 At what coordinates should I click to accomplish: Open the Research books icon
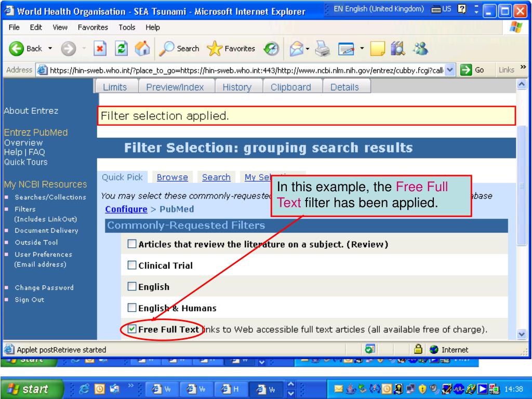(x=398, y=48)
